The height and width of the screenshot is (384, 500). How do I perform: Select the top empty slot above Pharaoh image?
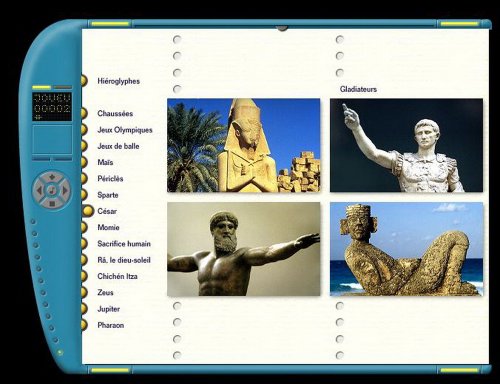pos(177,39)
